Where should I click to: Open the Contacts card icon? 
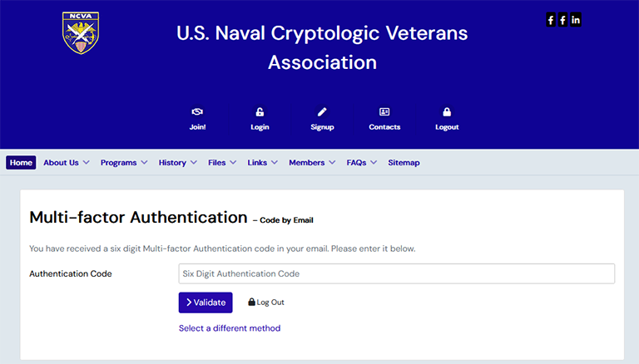pos(384,112)
